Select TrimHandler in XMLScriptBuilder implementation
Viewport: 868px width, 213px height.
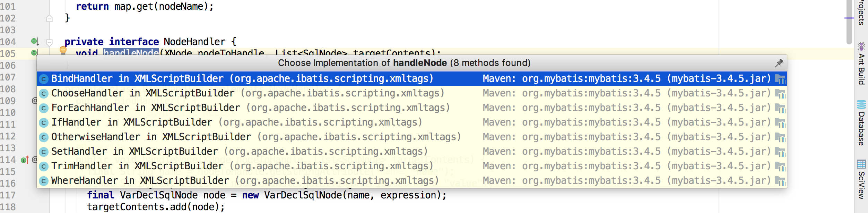tap(411, 166)
